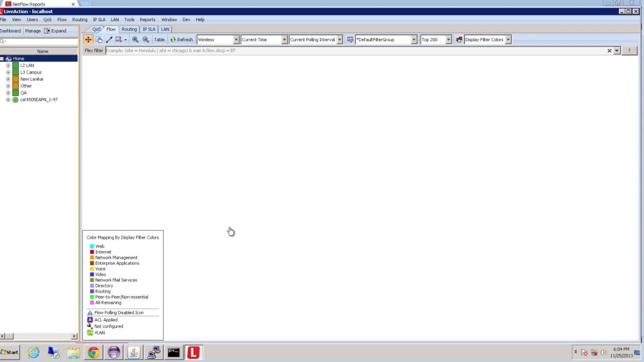Click the Web cyan color swatch
The height and width of the screenshot is (362, 644).
point(92,246)
